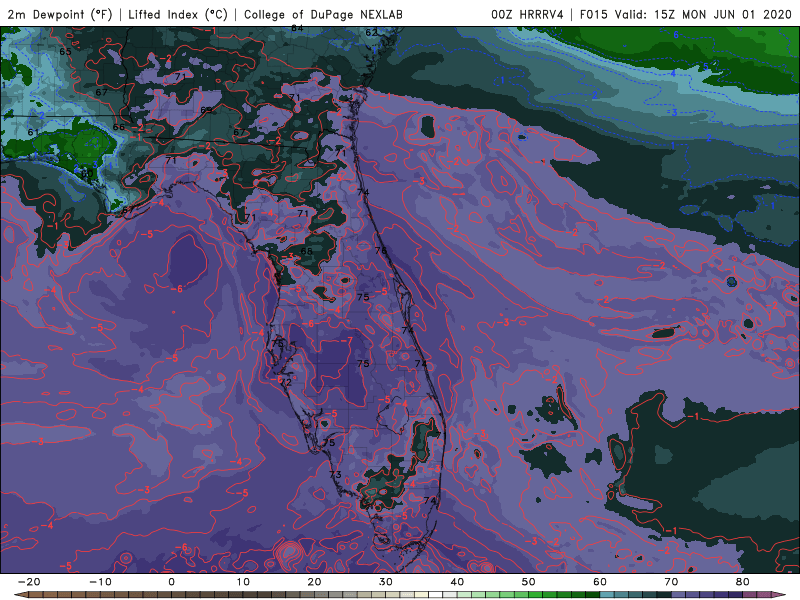Screen dimensions: 800x600
Task: Click the dewpoint value 76 on Florida's east coast
Action: pos(381,251)
